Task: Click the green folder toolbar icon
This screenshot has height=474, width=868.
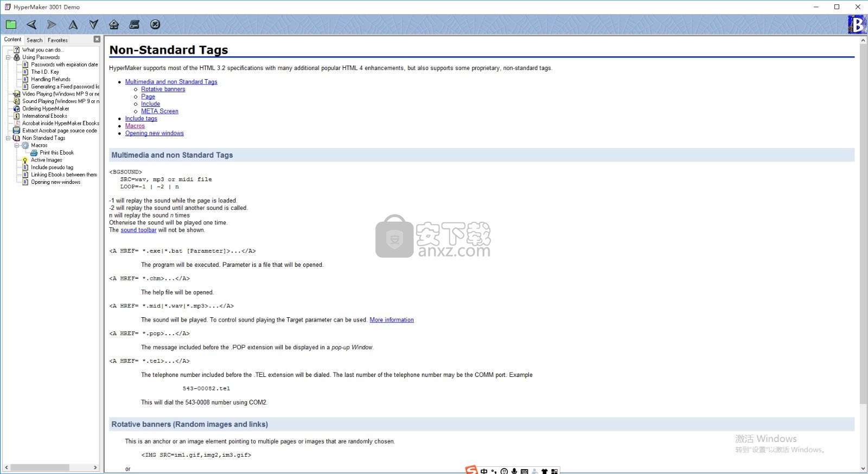Action: point(11,24)
